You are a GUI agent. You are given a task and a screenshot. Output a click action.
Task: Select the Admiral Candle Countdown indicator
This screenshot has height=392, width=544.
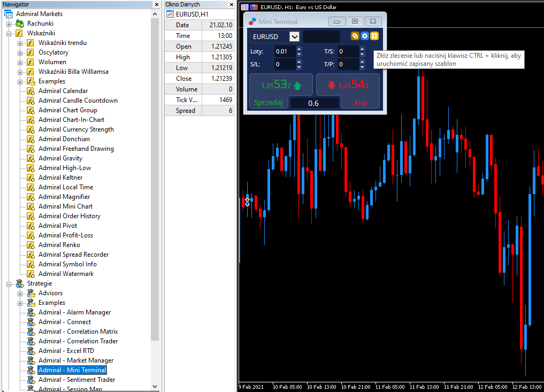click(x=78, y=101)
